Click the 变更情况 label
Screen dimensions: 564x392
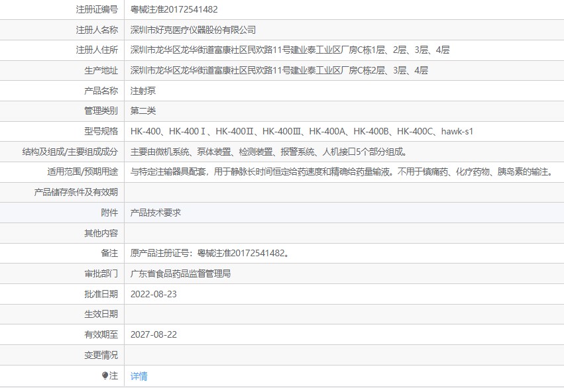[x=101, y=356]
